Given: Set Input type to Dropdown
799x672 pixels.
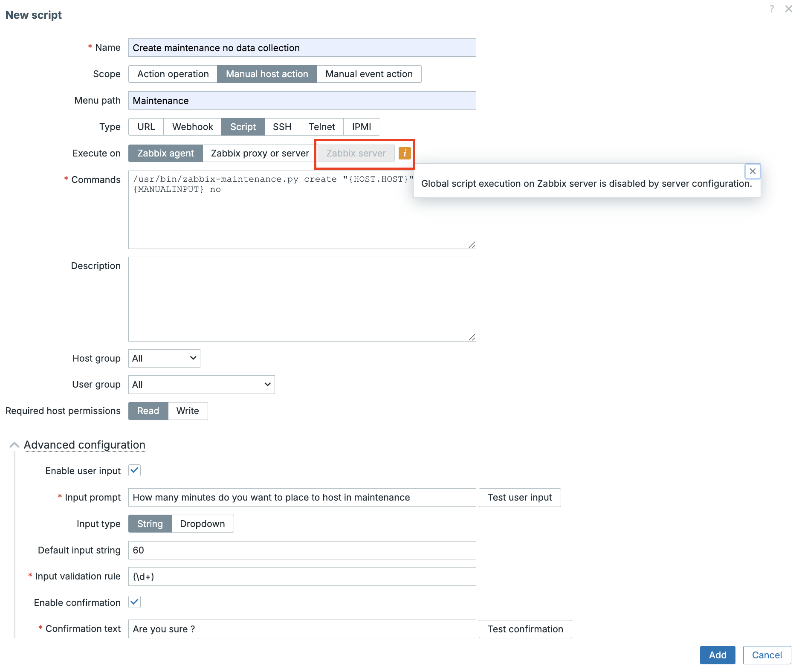Looking at the screenshot, I should [x=203, y=524].
